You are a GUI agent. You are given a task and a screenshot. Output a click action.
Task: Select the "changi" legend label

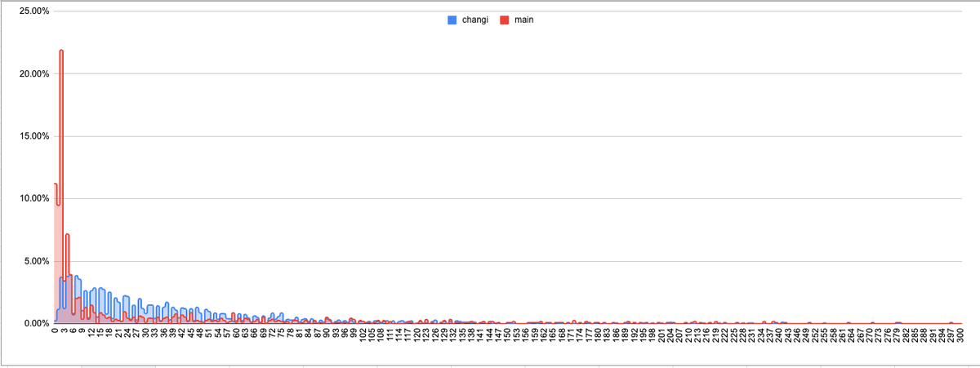pos(474,19)
